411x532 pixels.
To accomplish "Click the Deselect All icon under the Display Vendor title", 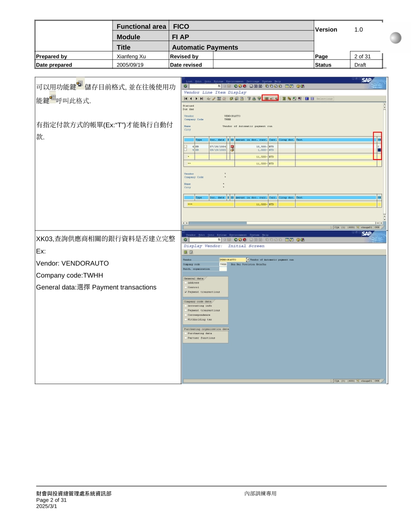I will pos(191,252).
